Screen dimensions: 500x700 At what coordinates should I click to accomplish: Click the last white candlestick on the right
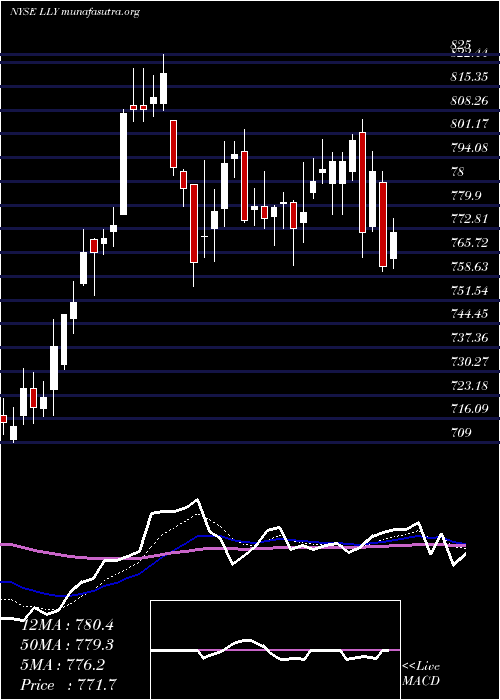click(x=393, y=245)
